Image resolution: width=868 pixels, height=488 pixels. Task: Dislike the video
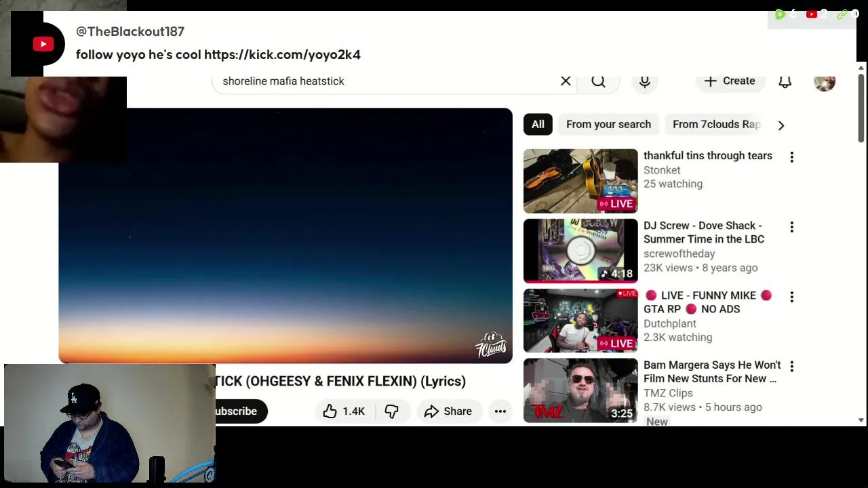point(392,411)
